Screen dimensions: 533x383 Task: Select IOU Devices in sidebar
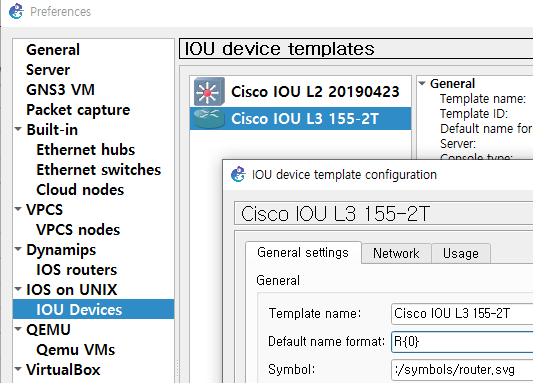click(93, 309)
